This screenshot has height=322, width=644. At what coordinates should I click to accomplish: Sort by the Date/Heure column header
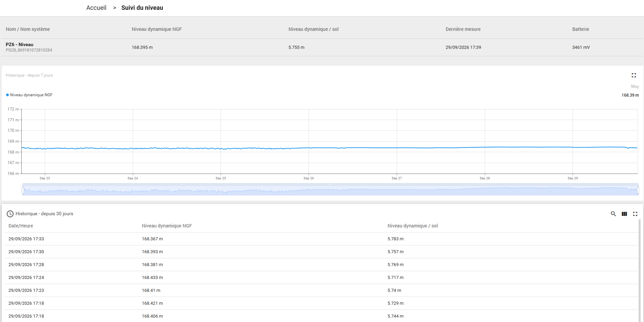(21, 226)
